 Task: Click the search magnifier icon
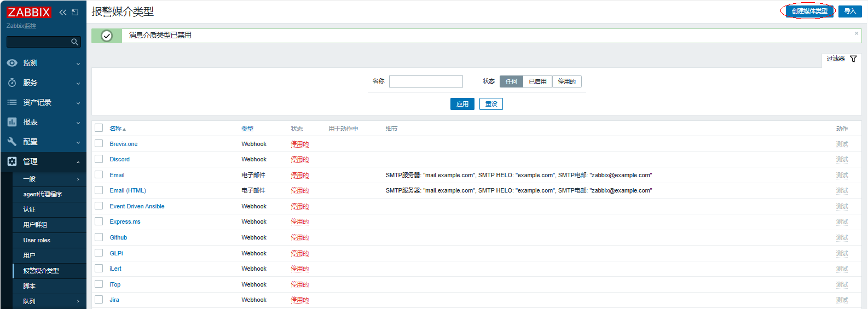74,42
